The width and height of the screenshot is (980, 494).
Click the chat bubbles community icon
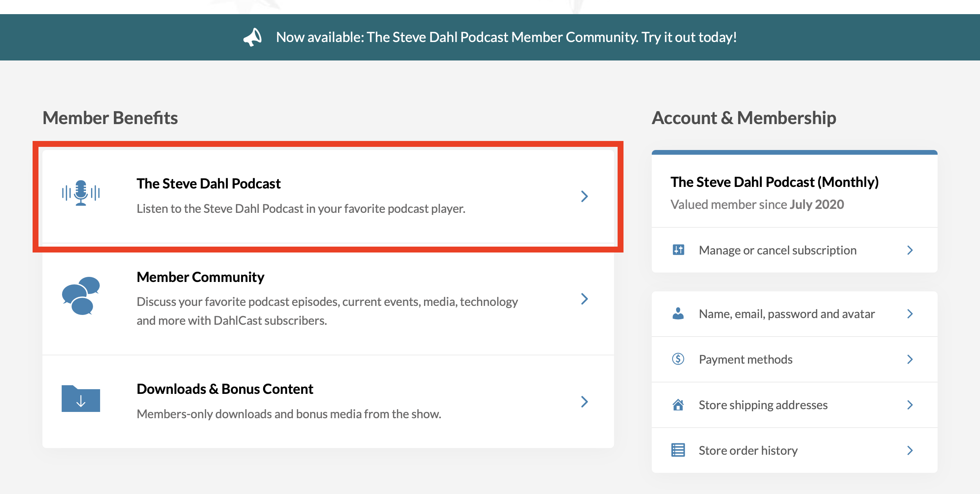pos(81,296)
